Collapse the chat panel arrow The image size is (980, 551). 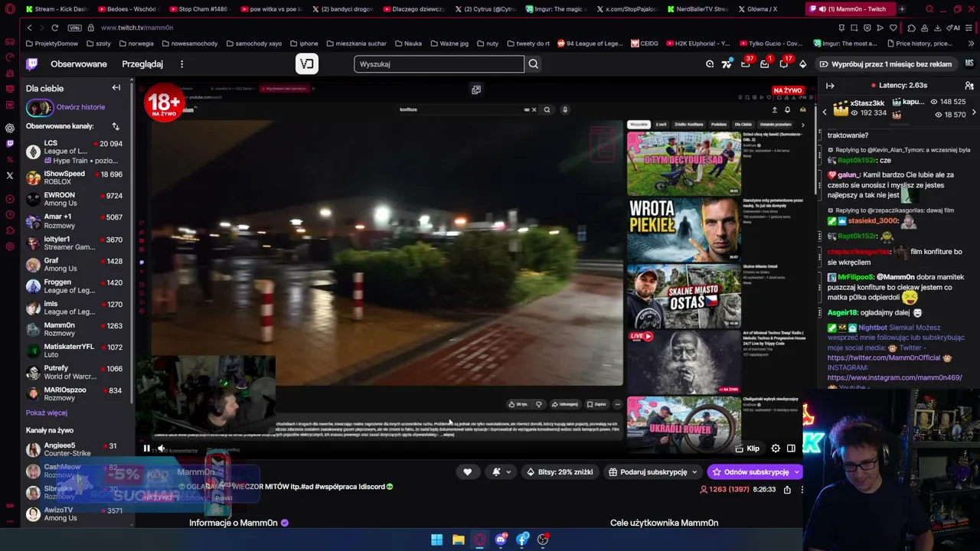[x=830, y=86]
